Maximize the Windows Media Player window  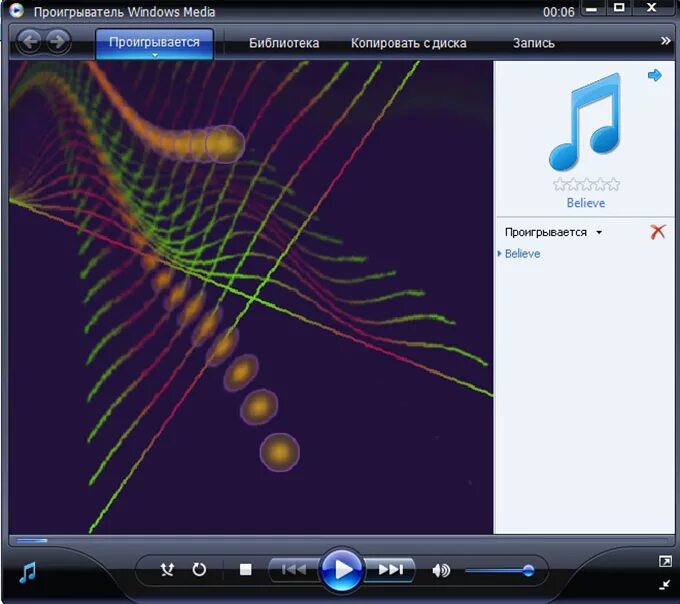coord(619,8)
